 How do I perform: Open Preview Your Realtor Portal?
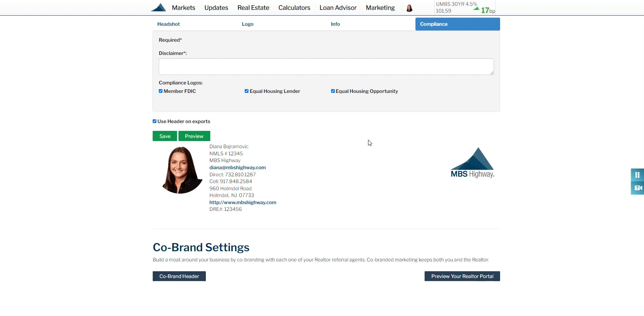pyautogui.click(x=462, y=276)
